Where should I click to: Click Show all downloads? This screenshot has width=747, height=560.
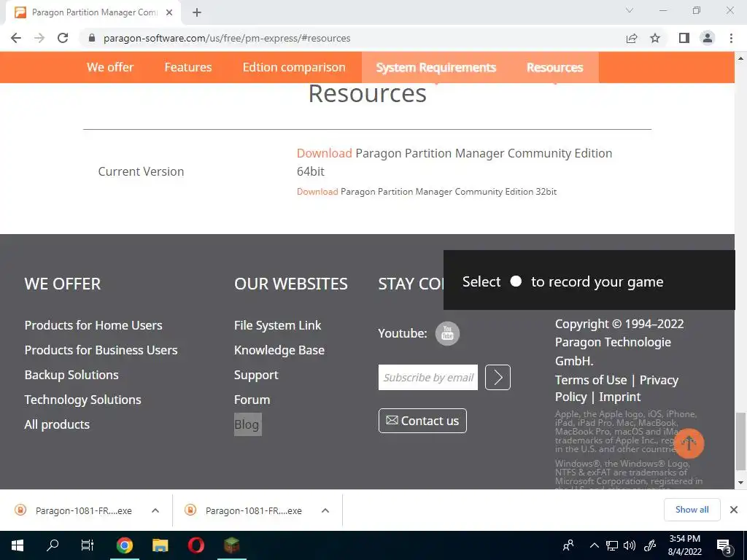(x=692, y=510)
